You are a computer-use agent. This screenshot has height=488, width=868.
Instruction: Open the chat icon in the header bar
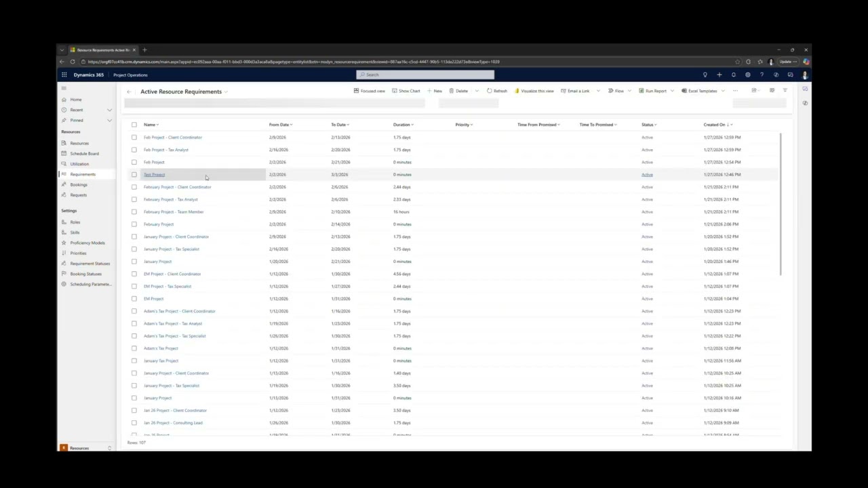pos(790,75)
